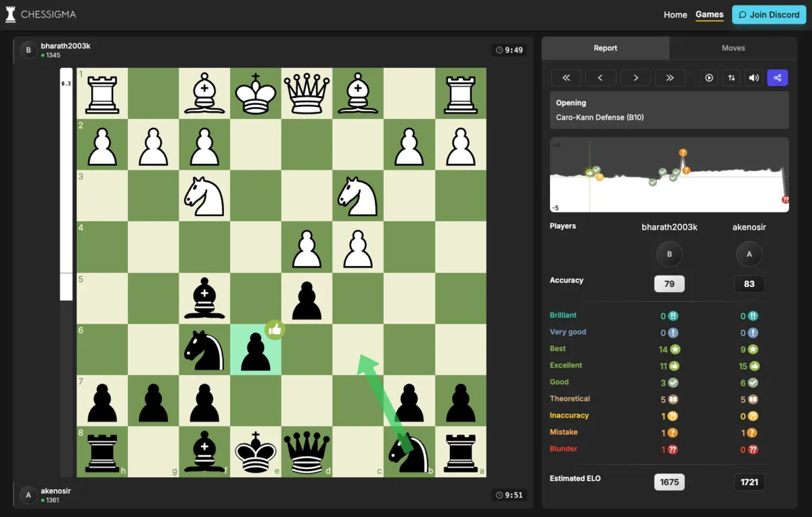Skip to the last move
Image resolution: width=812 pixels, height=517 pixels.
670,78
